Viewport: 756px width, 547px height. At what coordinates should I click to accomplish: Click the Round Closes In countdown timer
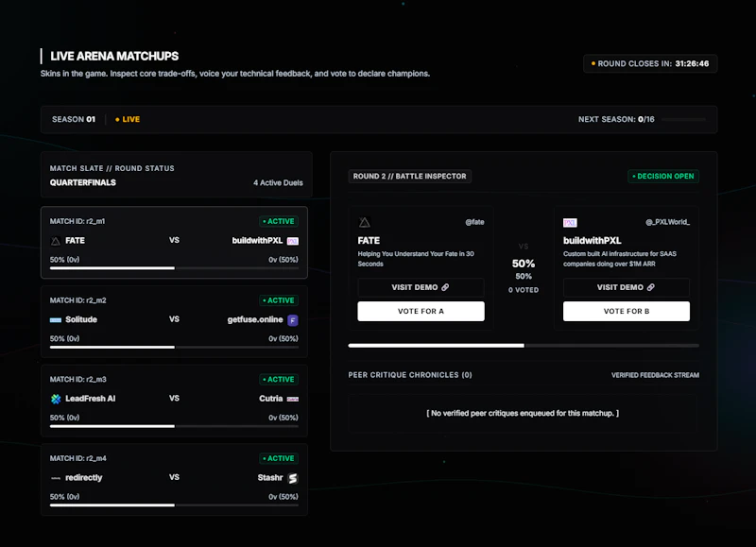650,63
